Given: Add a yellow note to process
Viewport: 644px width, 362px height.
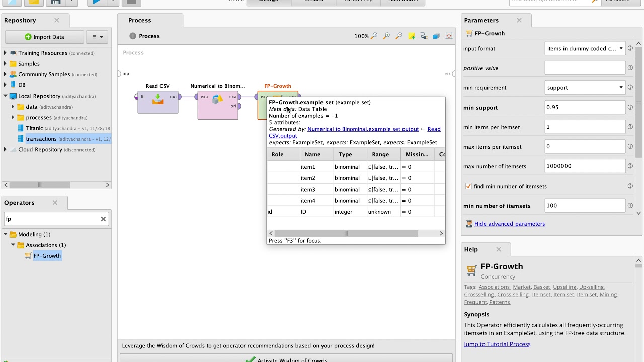Looking at the screenshot, I should pos(412,36).
